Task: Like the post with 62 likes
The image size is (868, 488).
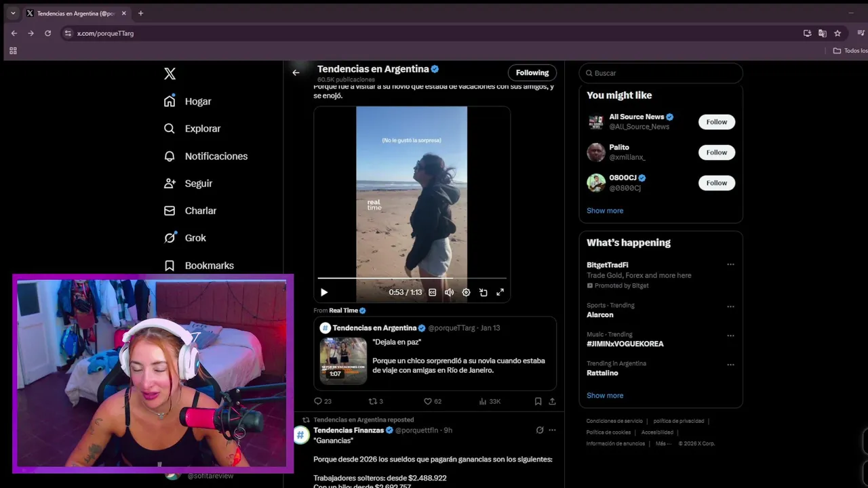Action: click(433, 401)
